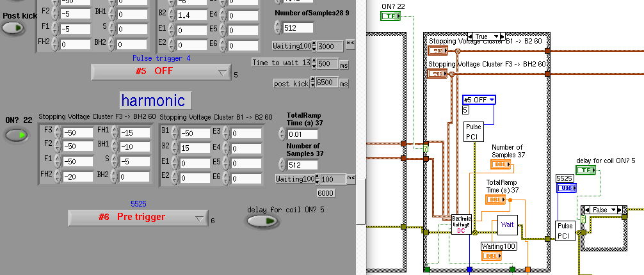
Task: Click the Waiting100 DBL terminal in diagram
Action: click(492, 256)
